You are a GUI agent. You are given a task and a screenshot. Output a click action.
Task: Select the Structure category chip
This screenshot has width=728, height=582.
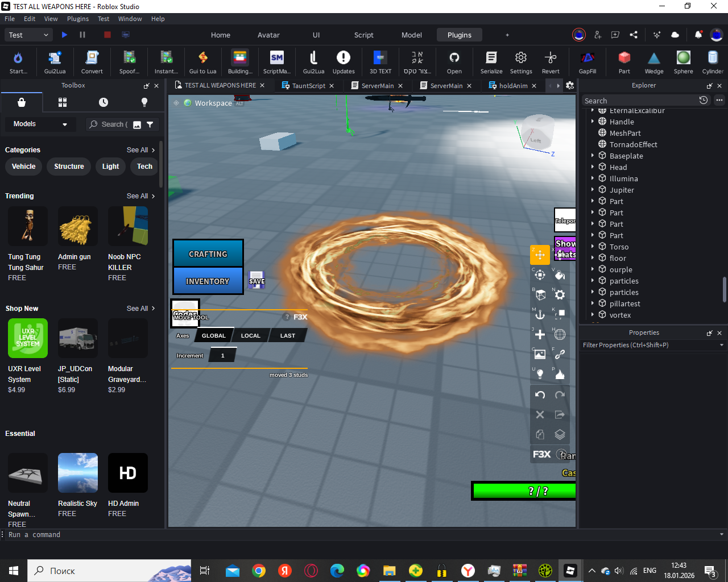pyautogui.click(x=69, y=167)
